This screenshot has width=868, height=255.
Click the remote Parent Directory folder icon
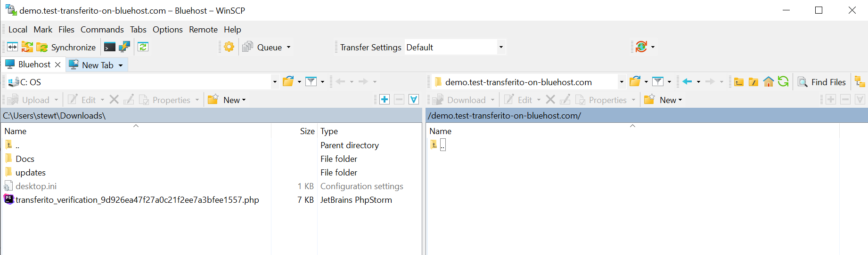(x=739, y=82)
